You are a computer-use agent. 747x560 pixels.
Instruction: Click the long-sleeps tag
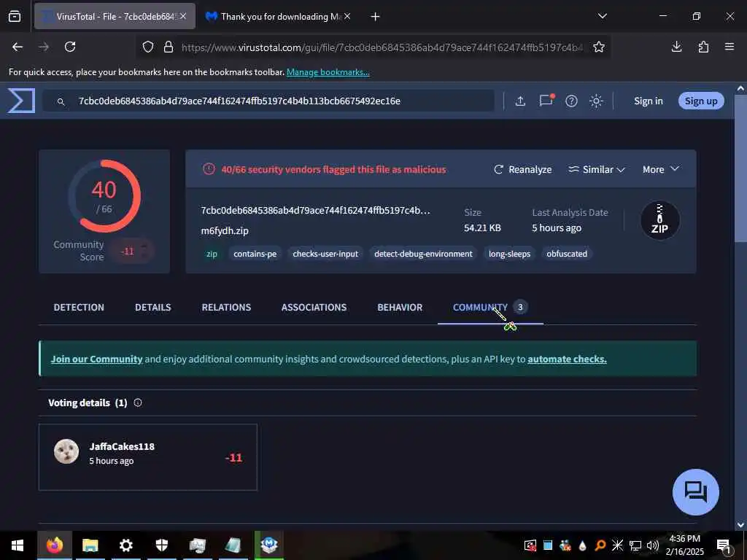point(509,254)
